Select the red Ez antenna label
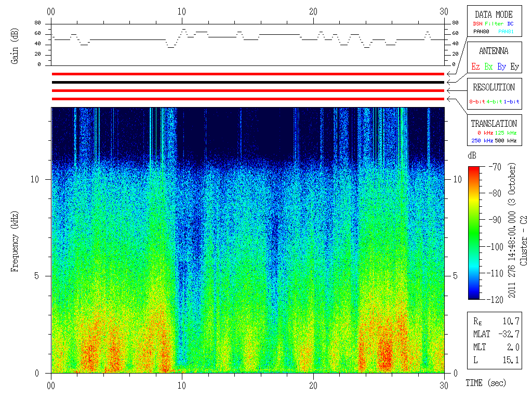Screen dimensions: 532x399 point(475,66)
